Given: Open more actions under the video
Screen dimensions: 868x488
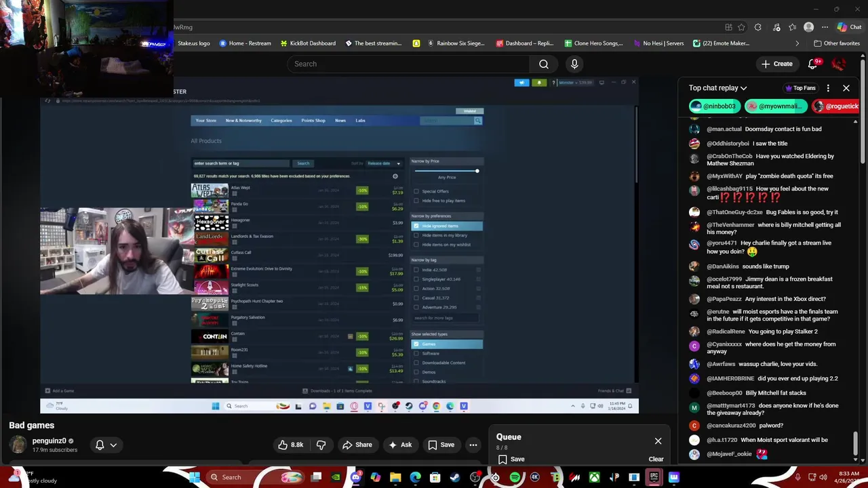Looking at the screenshot, I should 473,445.
